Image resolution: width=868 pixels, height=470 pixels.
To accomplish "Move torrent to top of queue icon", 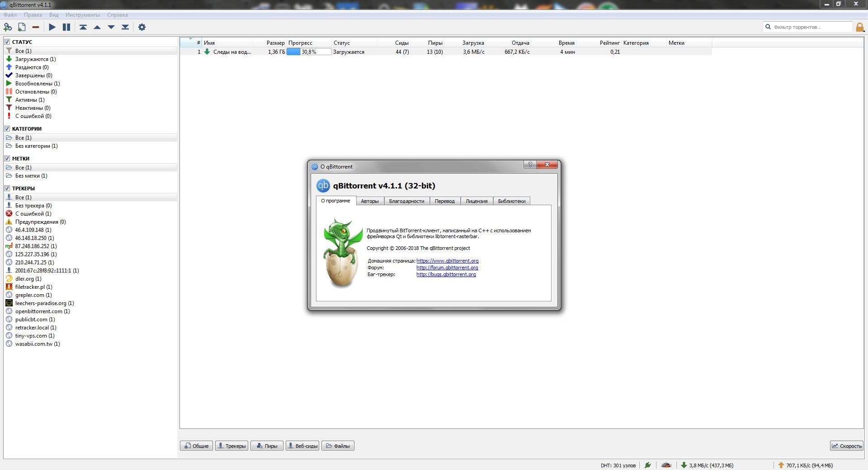I will [83, 27].
